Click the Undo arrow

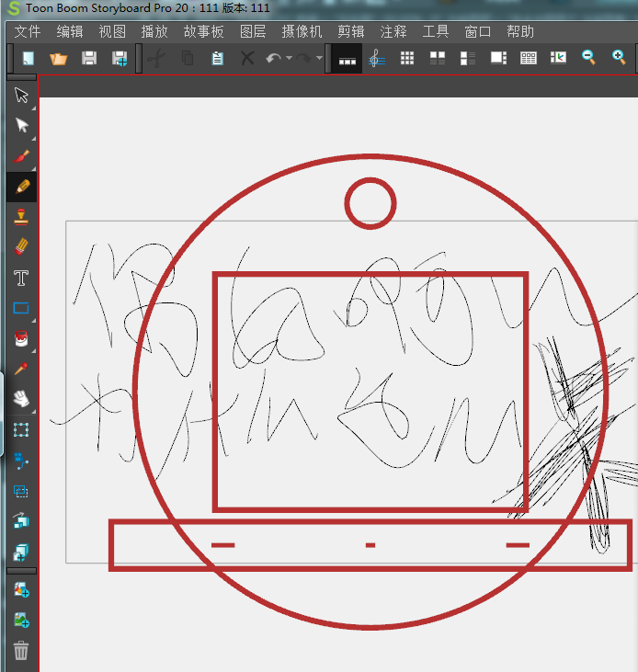point(273,58)
